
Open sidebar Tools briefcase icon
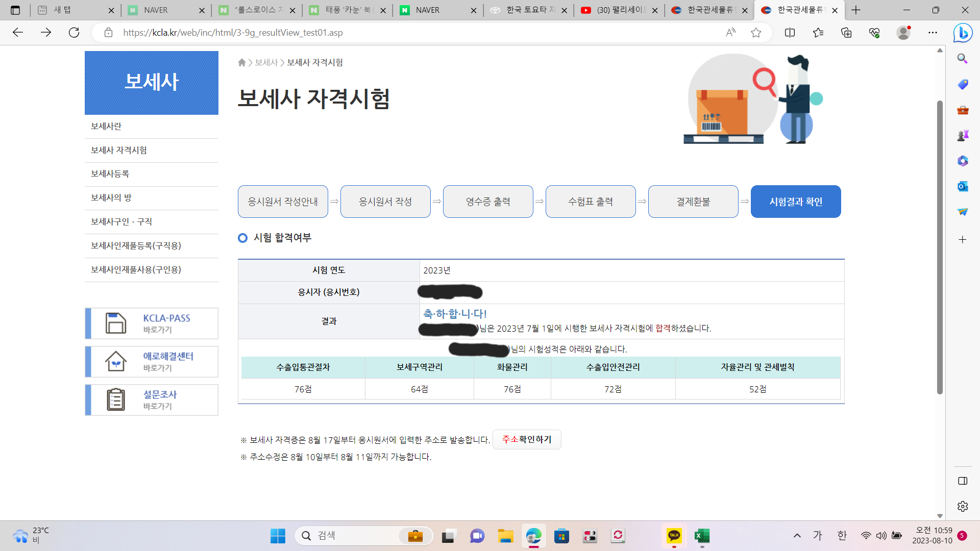point(963,110)
